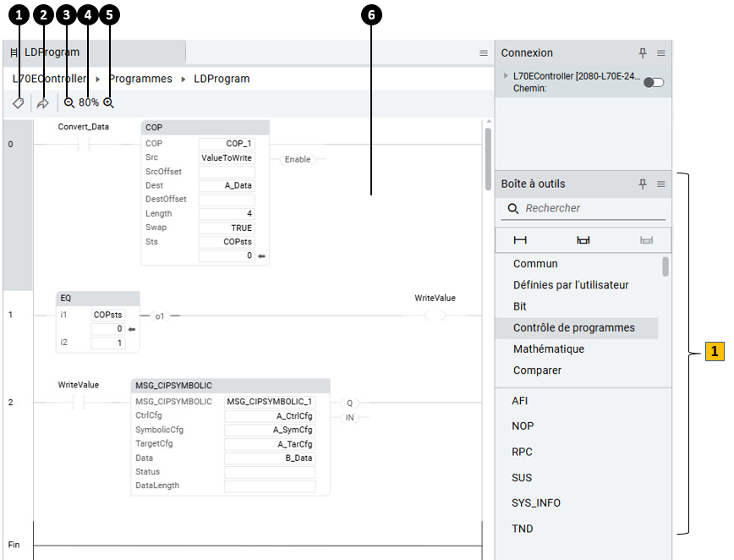Viewport: 734px width, 560px height.
Task: Zoom out with the magnifier minus icon
Action: [x=68, y=102]
